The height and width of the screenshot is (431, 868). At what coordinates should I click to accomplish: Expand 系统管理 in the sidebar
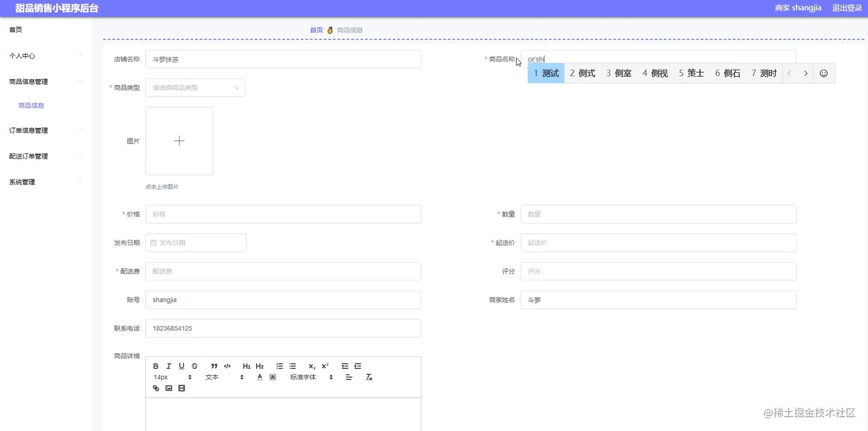pyautogui.click(x=46, y=182)
